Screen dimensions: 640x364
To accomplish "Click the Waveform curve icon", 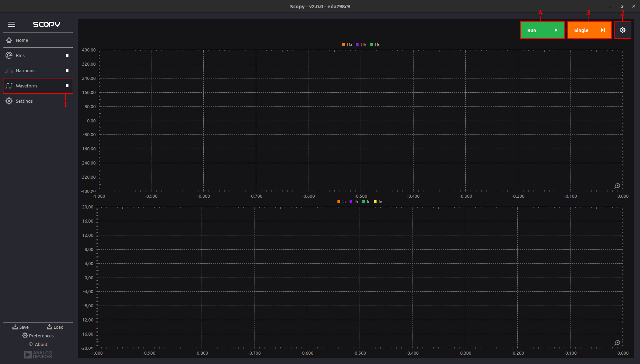I will [9, 86].
